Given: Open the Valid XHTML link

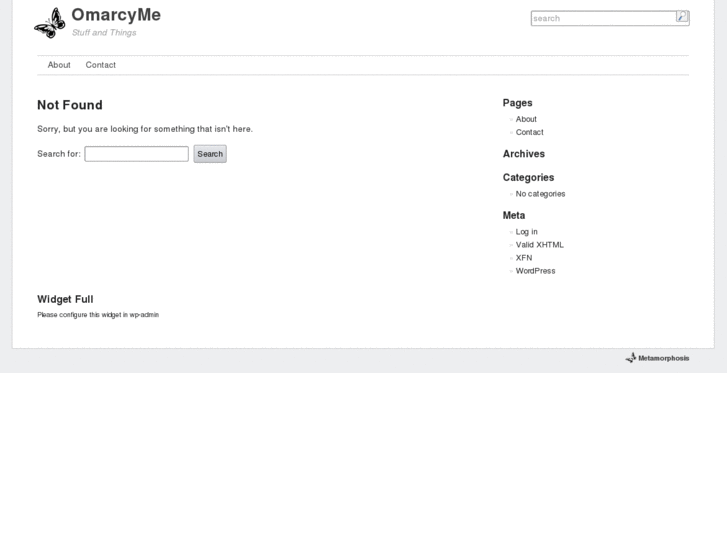Looking at the screenshot, I should [540, 245].
